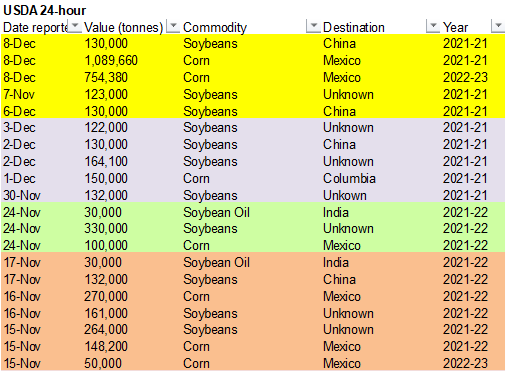The height and width of the screenshot is (372, 507).
Task: Click the 7-Nov date cell
Action: point(19,95)
